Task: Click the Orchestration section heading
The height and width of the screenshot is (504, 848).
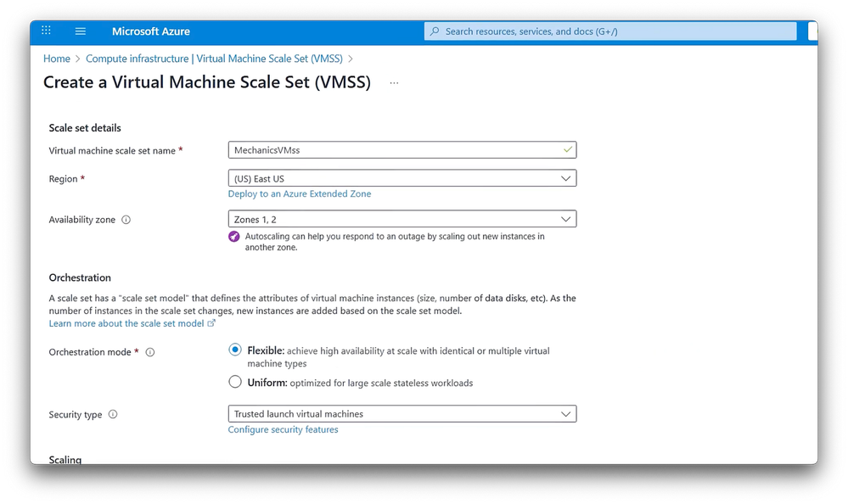Action: point(80,277)
